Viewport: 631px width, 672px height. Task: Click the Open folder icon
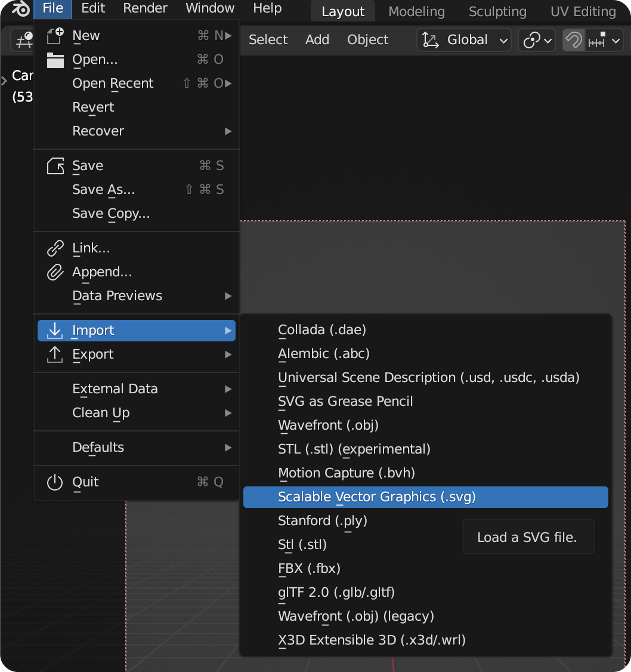point(55,60)
